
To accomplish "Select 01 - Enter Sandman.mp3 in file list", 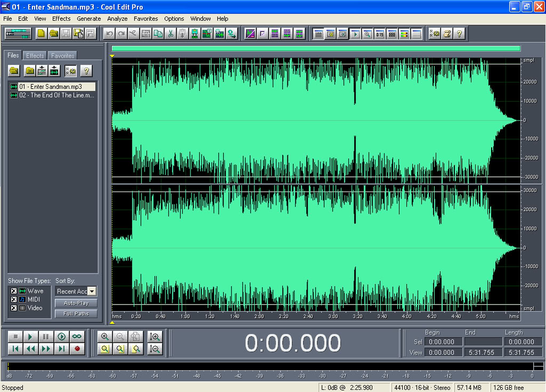I will [53, 87].
